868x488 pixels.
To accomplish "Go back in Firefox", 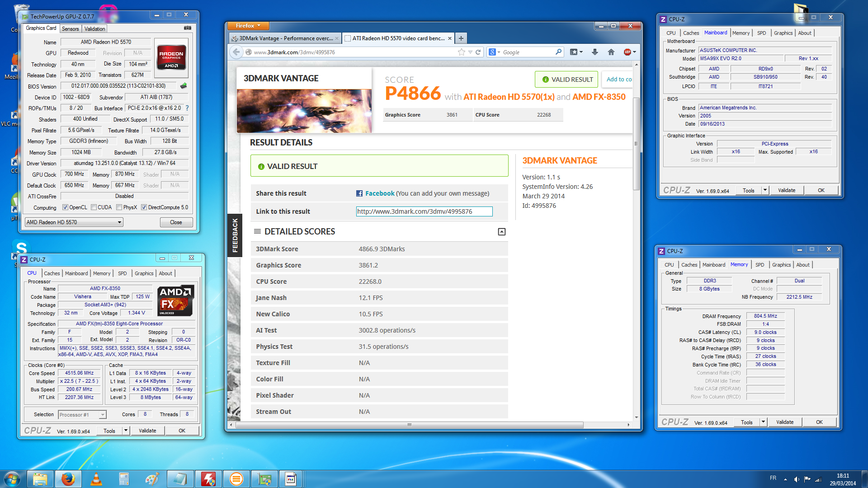I will click(x=236, y=52).
